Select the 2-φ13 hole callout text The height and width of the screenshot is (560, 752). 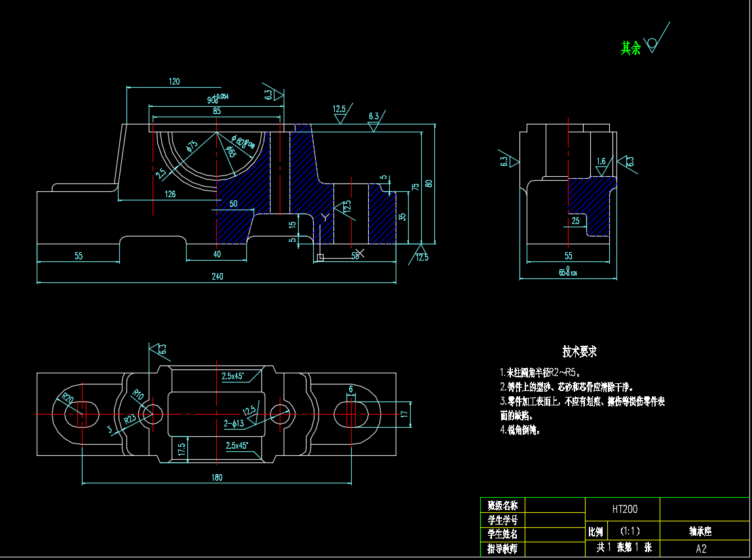(233, 424)
